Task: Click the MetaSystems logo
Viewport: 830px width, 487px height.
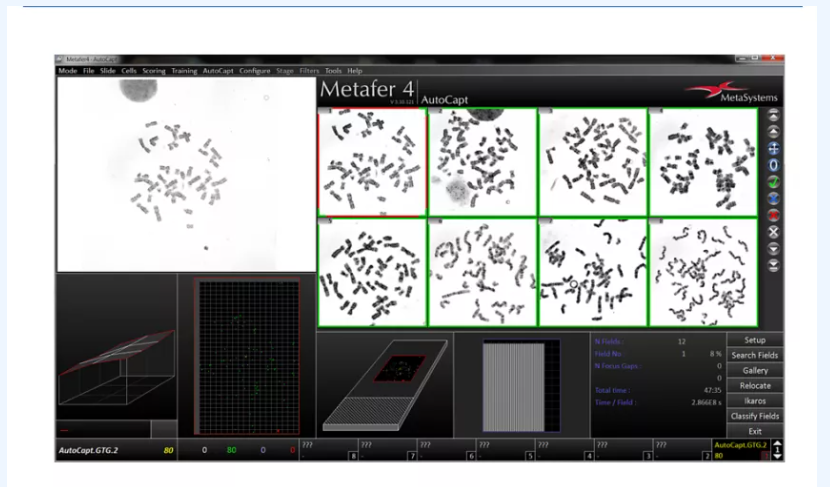Action: coord(733,91)
